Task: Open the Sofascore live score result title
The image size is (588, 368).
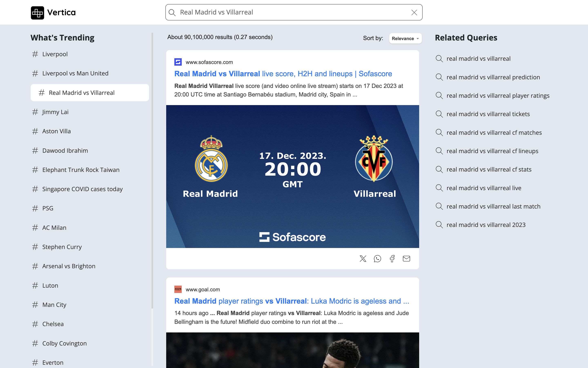Action: tap(283, 74)
